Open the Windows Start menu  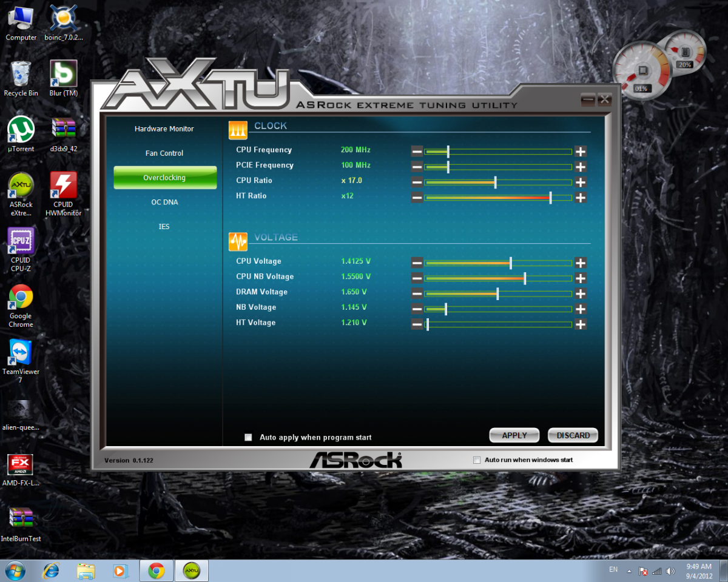(15, 570)
